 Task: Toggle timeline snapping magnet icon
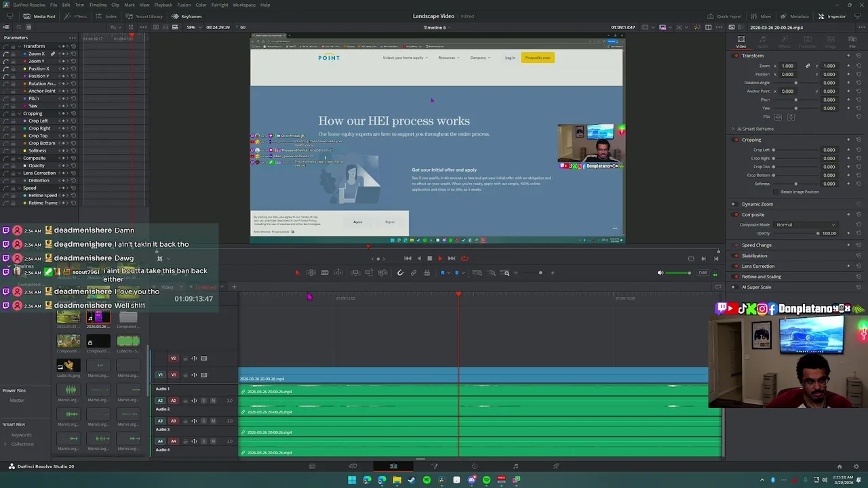coord(400,272)
